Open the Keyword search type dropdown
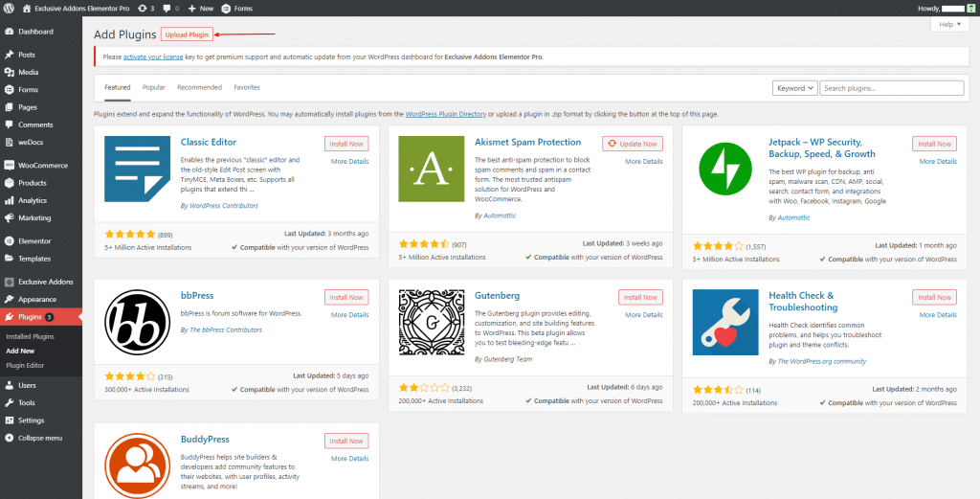 click(x=795, y=88)
